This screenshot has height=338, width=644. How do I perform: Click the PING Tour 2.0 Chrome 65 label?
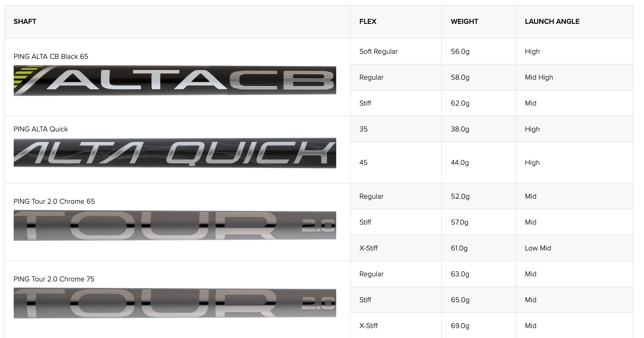pos(54,201)
